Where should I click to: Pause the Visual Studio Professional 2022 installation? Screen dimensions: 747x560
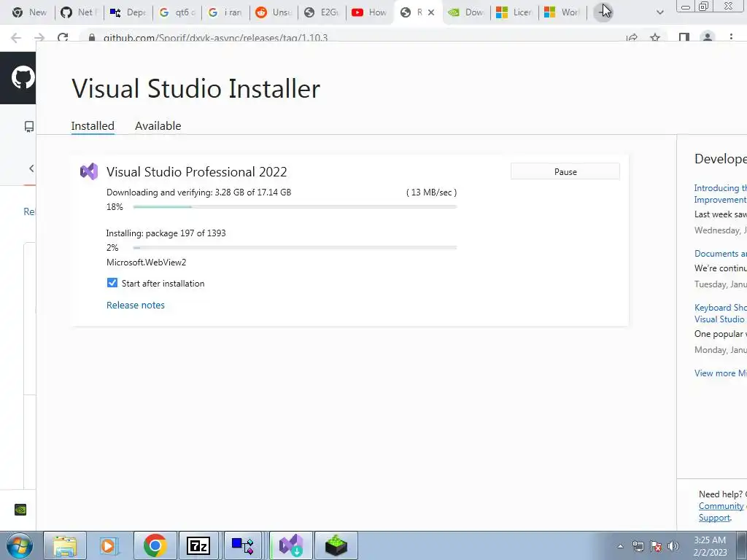coord(565,171)
